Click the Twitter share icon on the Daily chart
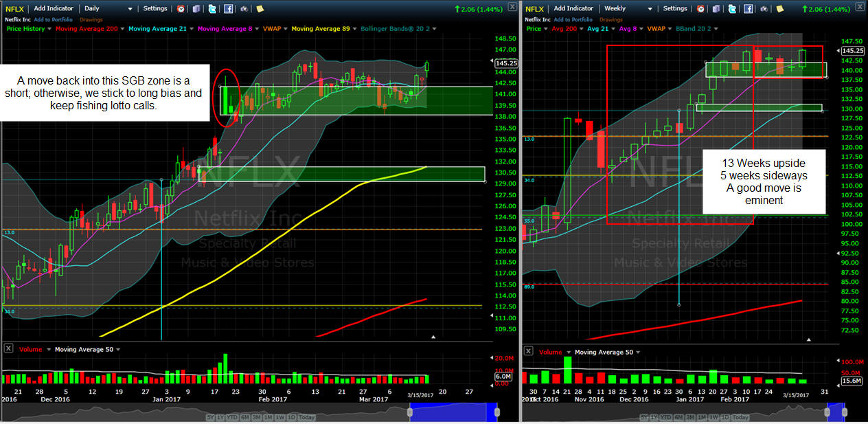The image size is (868, 424). [212, 9]
